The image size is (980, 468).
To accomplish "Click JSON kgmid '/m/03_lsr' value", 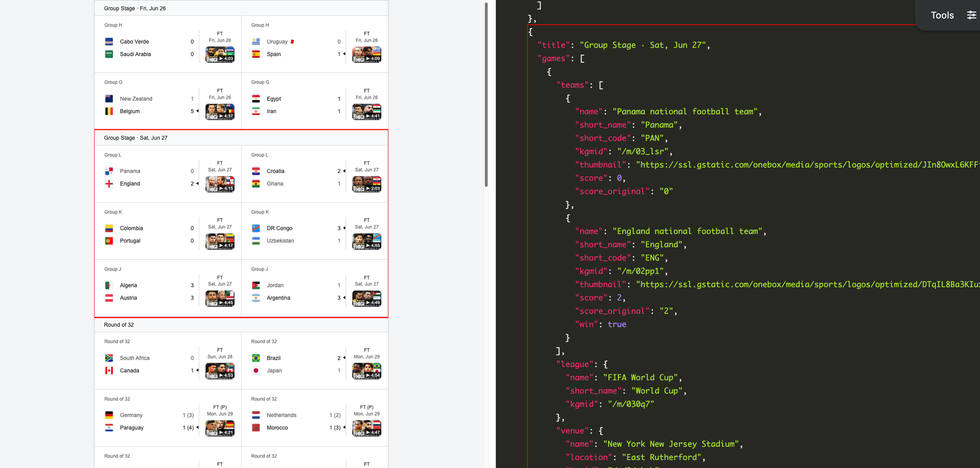I will [x=642, y=151].
